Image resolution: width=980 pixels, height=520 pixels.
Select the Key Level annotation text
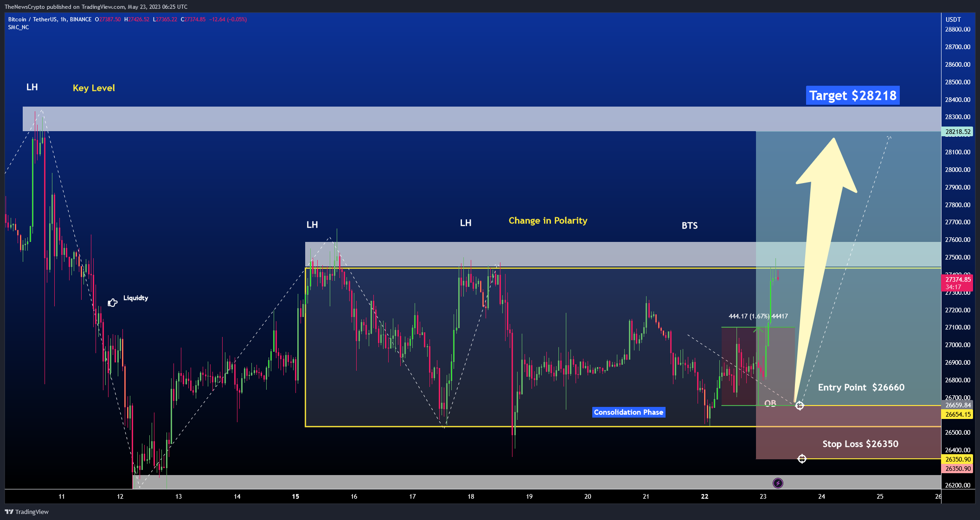tap(94, 88)
